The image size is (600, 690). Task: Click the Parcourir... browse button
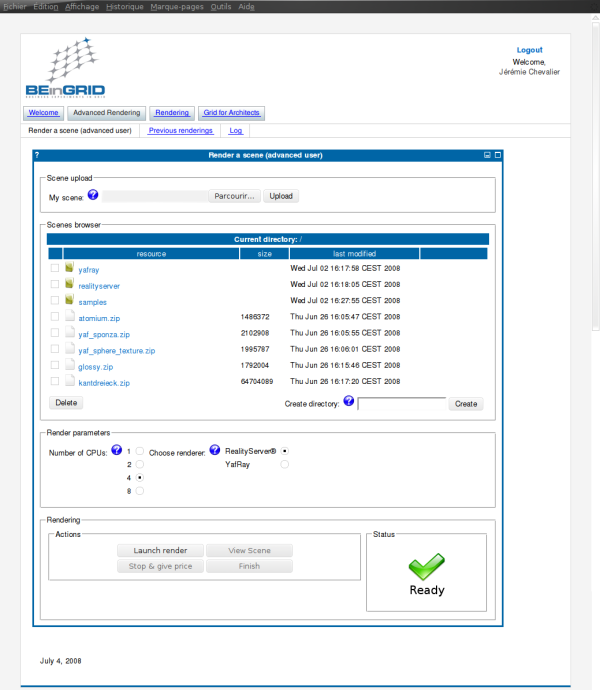[x=235, y=196]
